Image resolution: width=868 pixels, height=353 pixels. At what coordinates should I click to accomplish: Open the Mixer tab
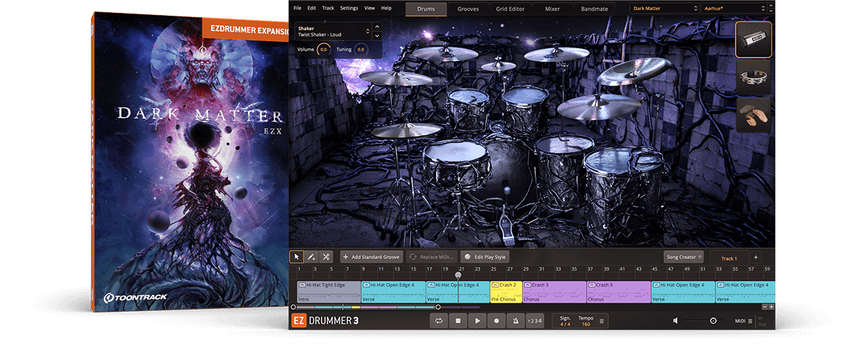(553, 9)
